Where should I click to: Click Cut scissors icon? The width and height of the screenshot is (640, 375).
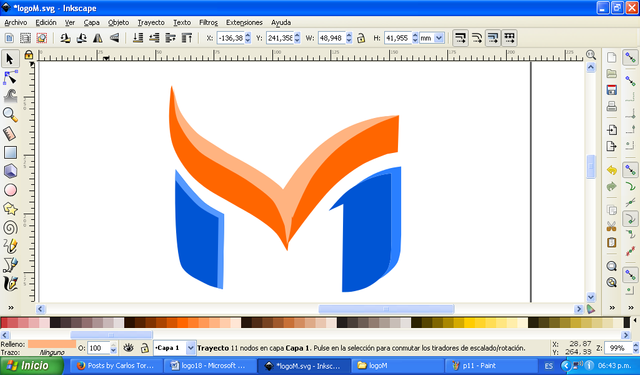(x=611, y=226)
